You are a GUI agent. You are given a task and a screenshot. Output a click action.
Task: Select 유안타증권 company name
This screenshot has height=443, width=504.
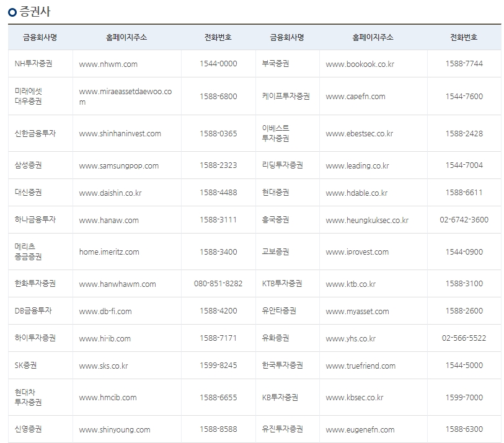click(279, 311)
